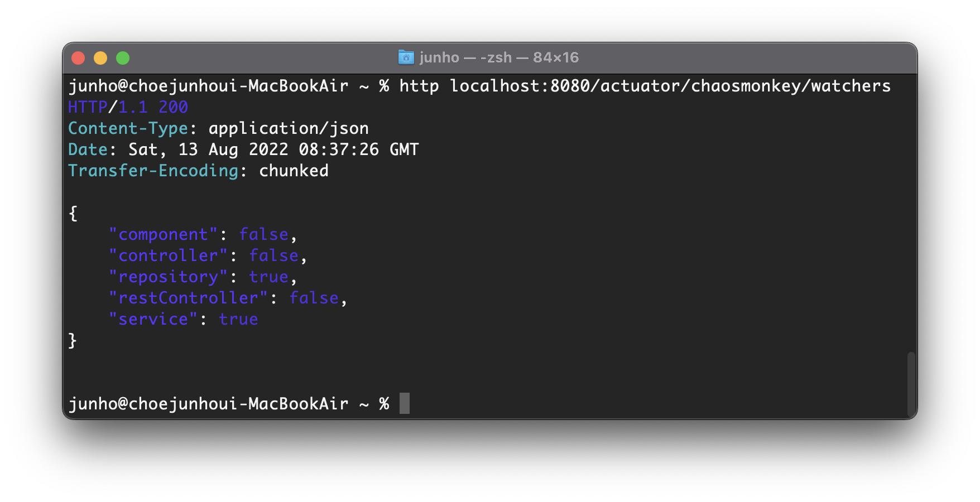
Task: Click the window title 'junho — -zsh — 84×16'
Action: point(498,57)
